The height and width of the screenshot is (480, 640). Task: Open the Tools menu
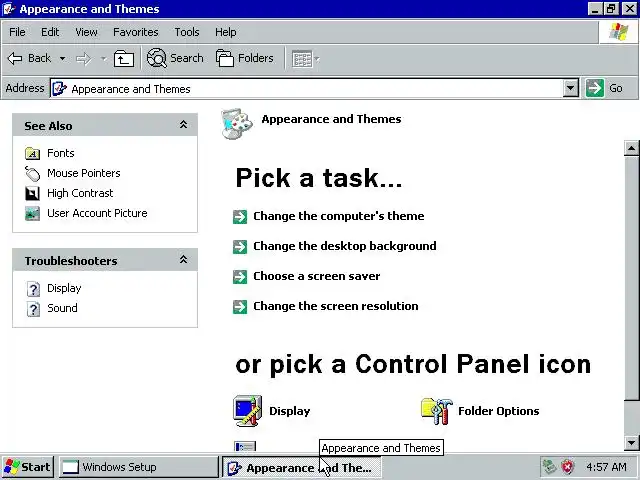pyautogui.click(x=187, y=32)
